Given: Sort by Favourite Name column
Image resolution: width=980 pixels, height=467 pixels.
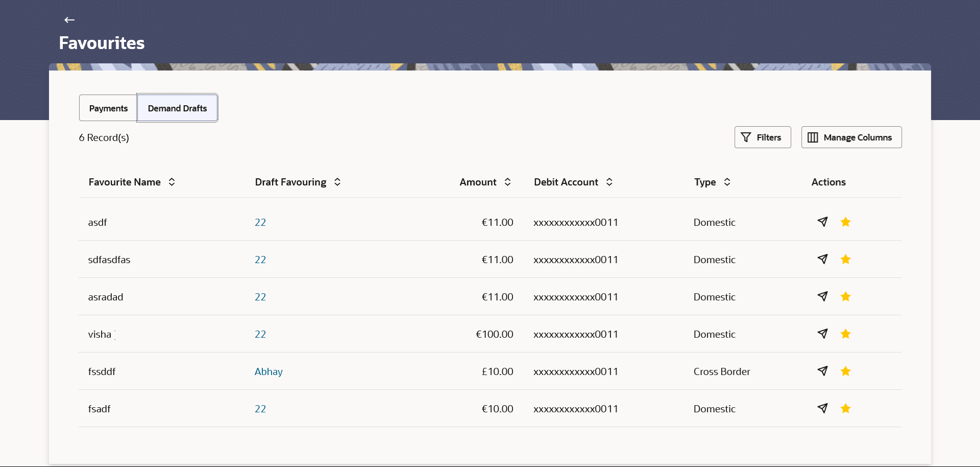Looking at the screenshot, I should tap(172, 182).
